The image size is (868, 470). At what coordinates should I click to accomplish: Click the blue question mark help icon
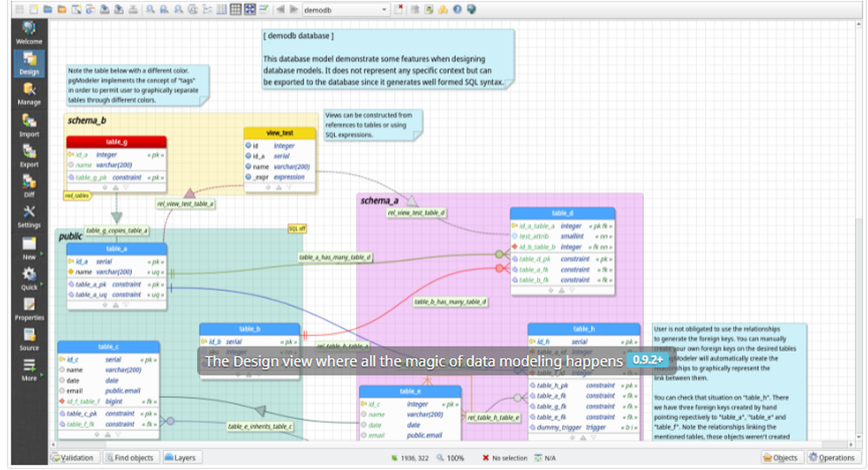point(457,10)
